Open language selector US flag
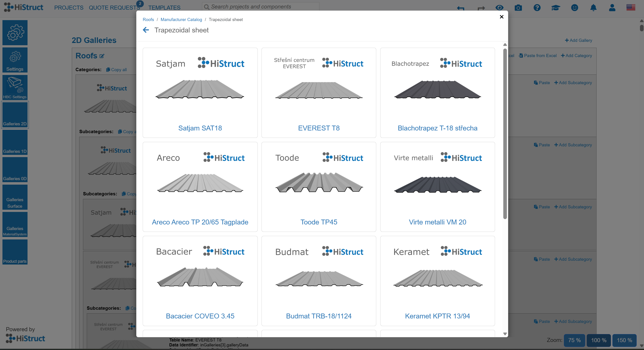644x350 pixels. coord(631,8)
